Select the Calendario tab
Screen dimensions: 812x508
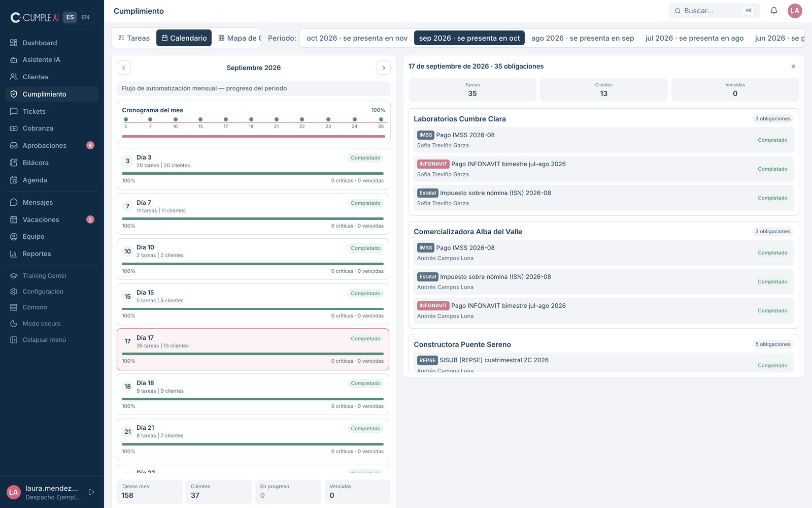[184, 38]
